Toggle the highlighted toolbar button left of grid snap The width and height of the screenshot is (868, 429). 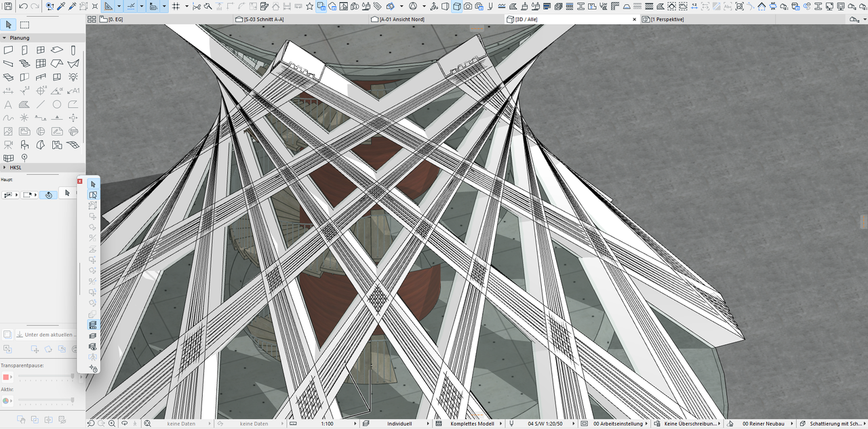pyautogui.click(x=154, y=6)
